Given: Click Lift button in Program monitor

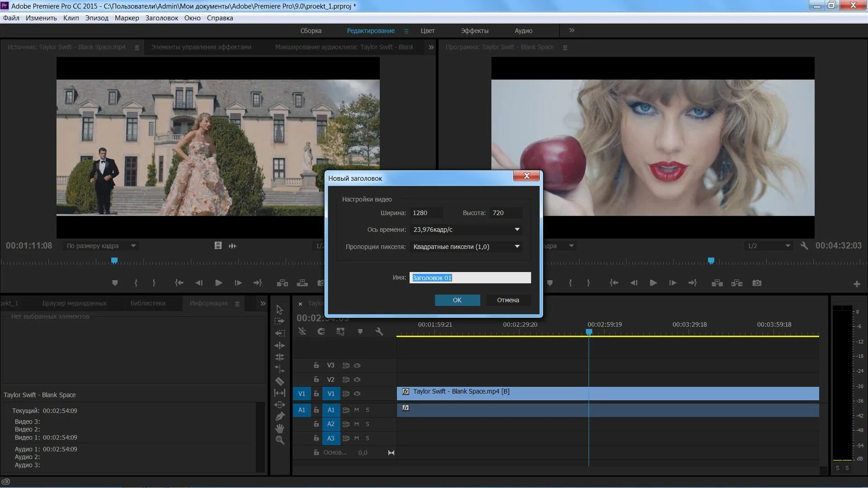Looking at the screenshot, I should click(717, 283).
